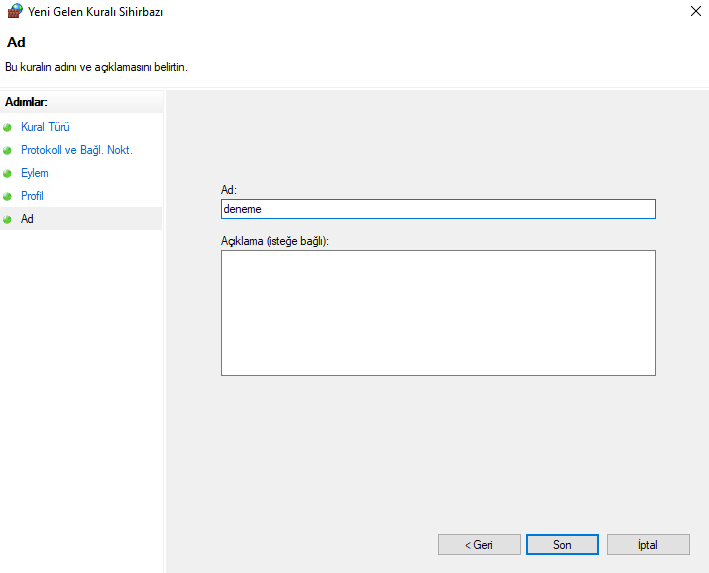
Task: Go to the Kural Türü step
Action: [45, 127]
